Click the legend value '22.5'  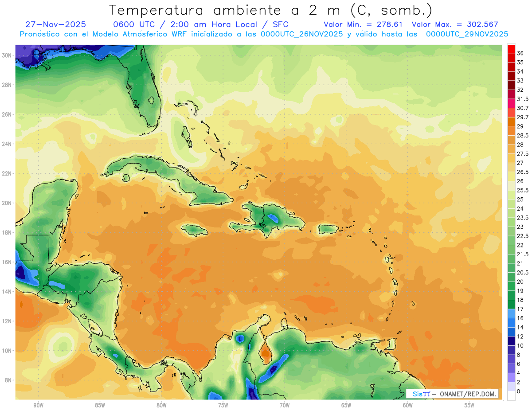coord(523,236)
